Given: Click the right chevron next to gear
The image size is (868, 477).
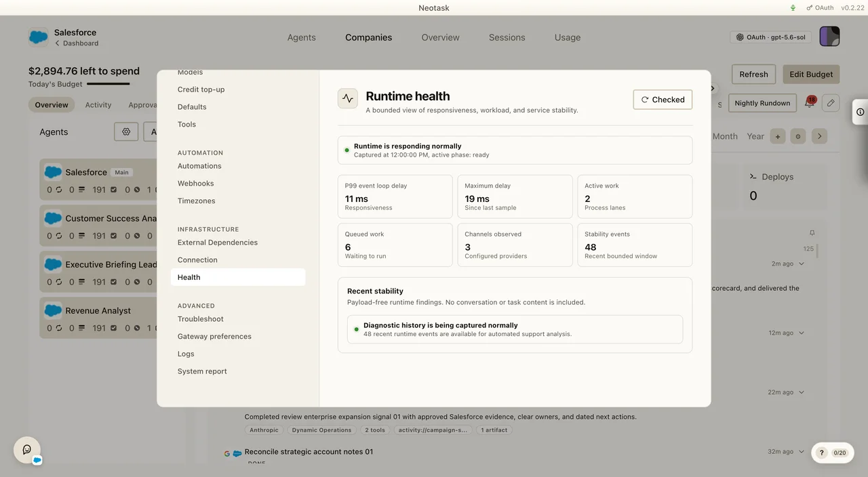Looking at the screenshot, I should (819, 136).
